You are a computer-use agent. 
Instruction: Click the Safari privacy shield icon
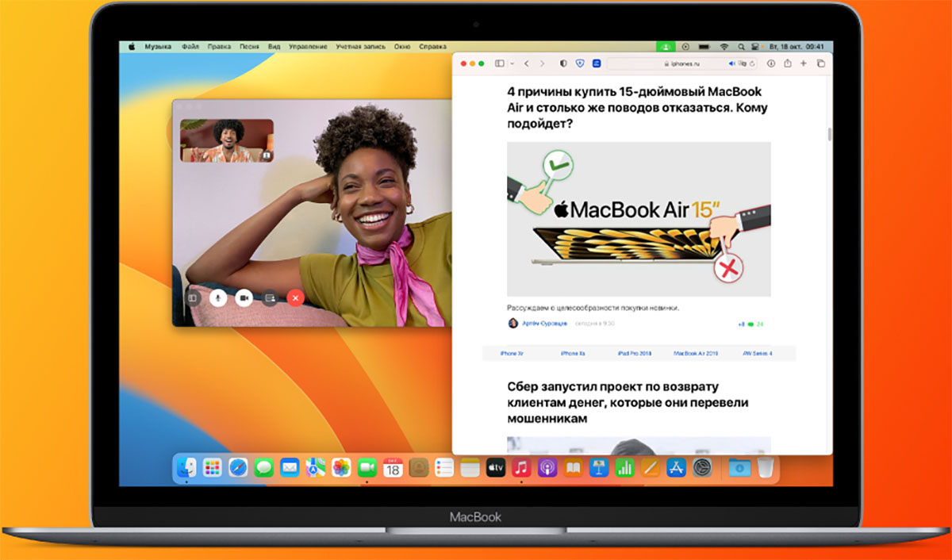click(564, 63)
